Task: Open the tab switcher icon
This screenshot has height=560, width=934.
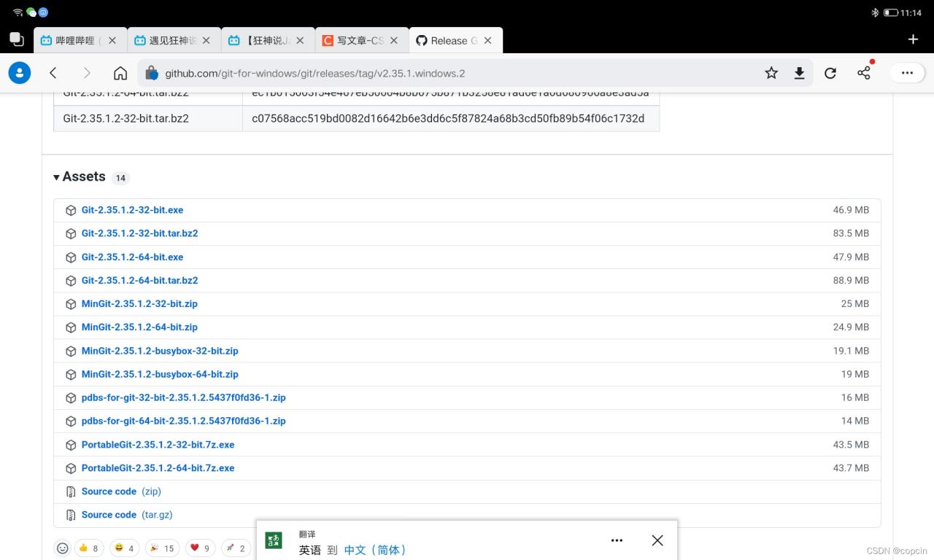Action: click(17, 39)
